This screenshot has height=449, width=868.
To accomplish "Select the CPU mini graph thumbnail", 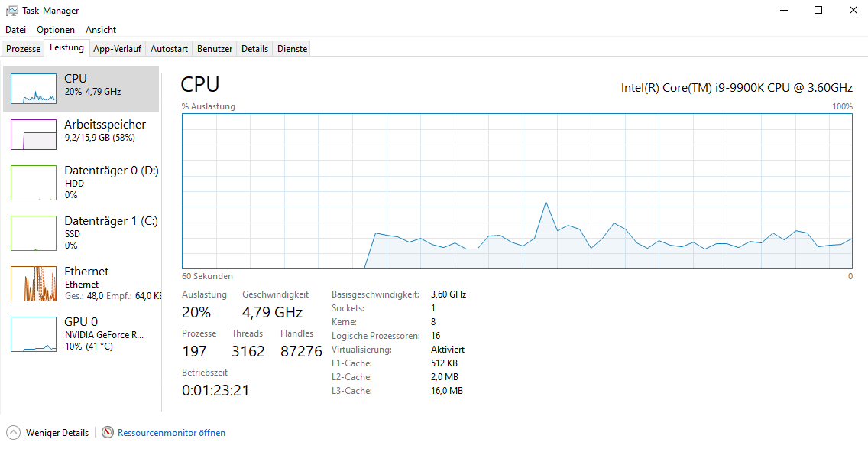I will 34,89.
